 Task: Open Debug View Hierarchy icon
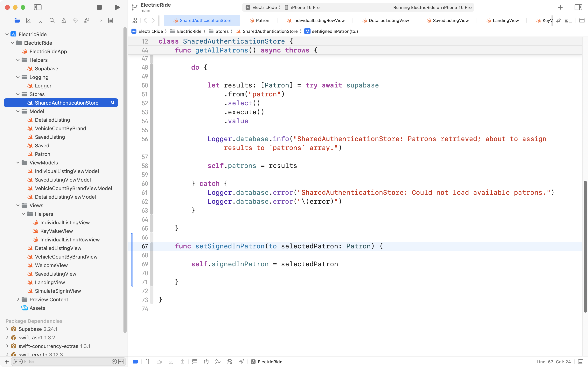pos(206,362)
